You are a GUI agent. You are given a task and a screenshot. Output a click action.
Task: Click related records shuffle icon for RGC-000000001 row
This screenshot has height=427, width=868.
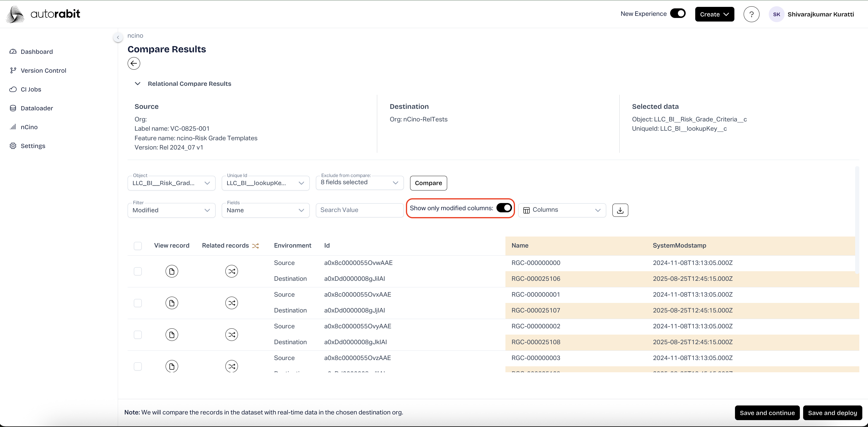[x=231, y=303]
